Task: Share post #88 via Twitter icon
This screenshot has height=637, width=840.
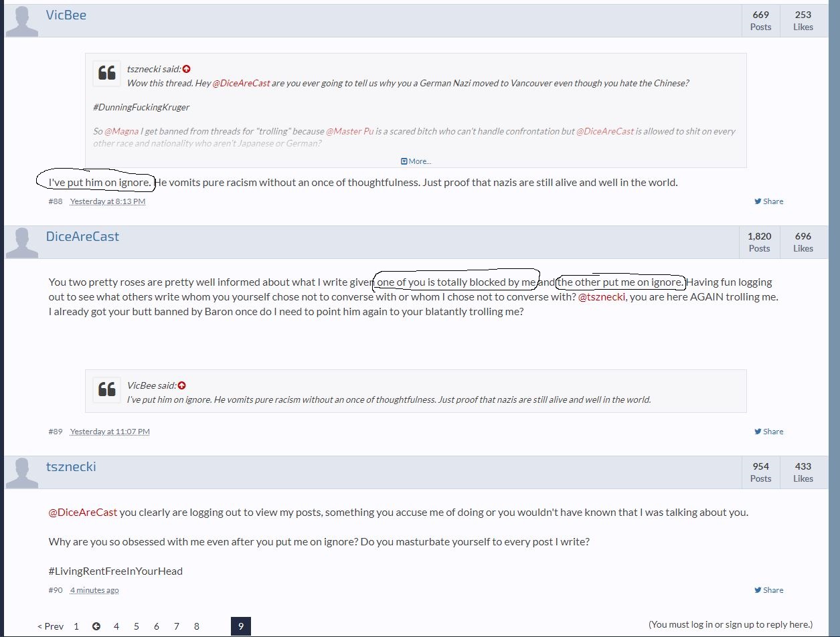Action: [768, 201]
